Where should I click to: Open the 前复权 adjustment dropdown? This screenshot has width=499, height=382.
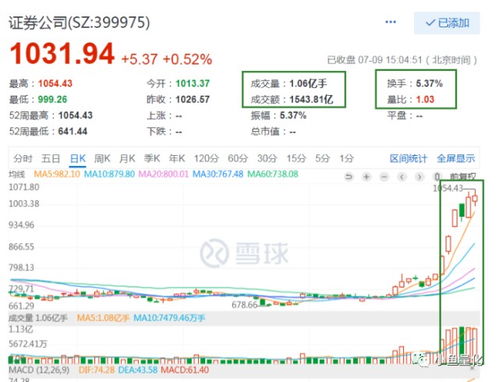click(463, 176)
